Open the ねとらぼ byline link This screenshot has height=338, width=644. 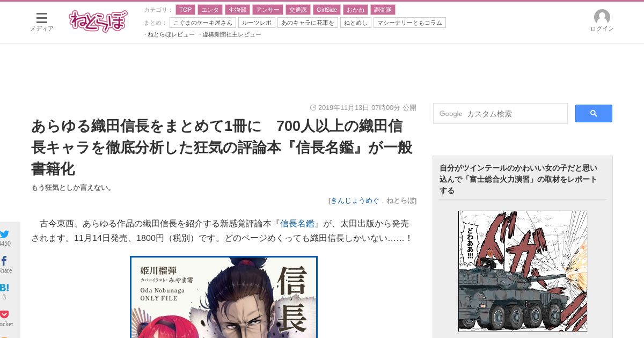[400, 201]
